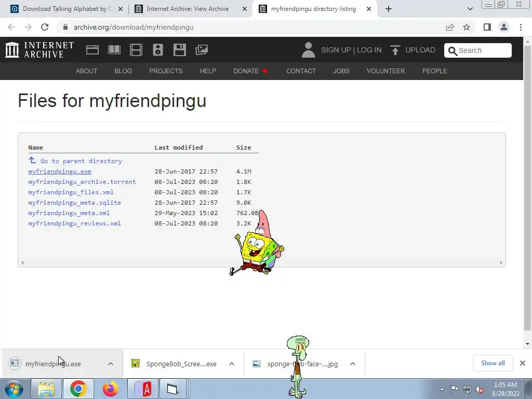Viewport: 532px width, 399px height.
Task: Open the Video film icon
Action: [136, 50]
